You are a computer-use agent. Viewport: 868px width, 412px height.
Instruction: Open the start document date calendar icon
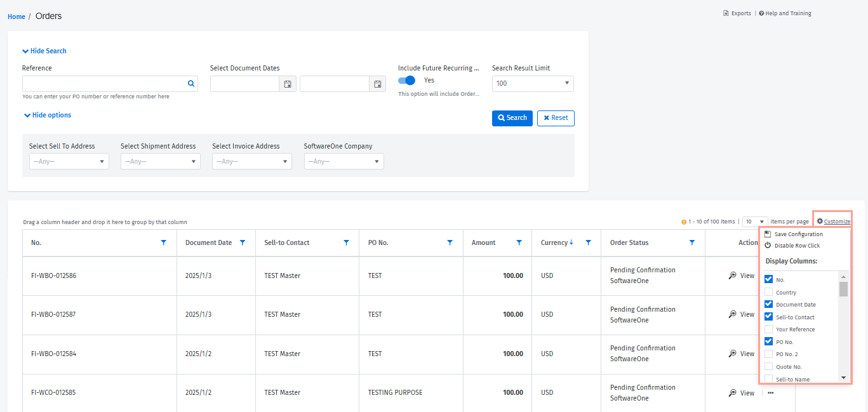coord(288,84)
